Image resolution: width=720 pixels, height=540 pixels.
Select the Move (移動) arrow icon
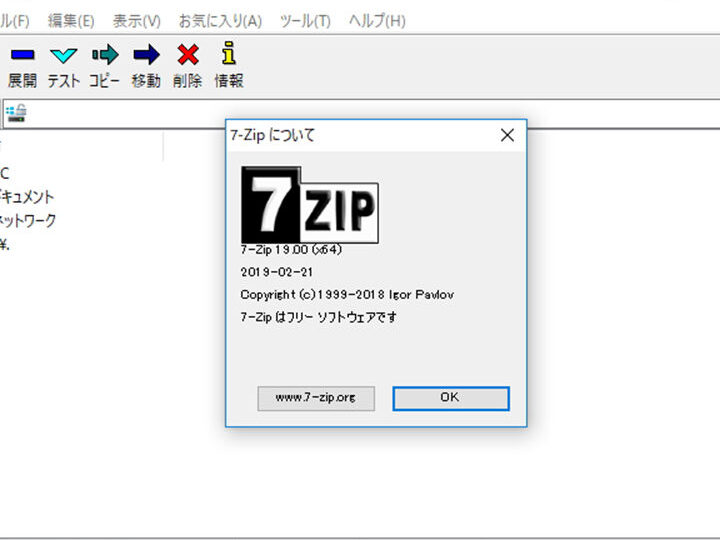[146, 56]
